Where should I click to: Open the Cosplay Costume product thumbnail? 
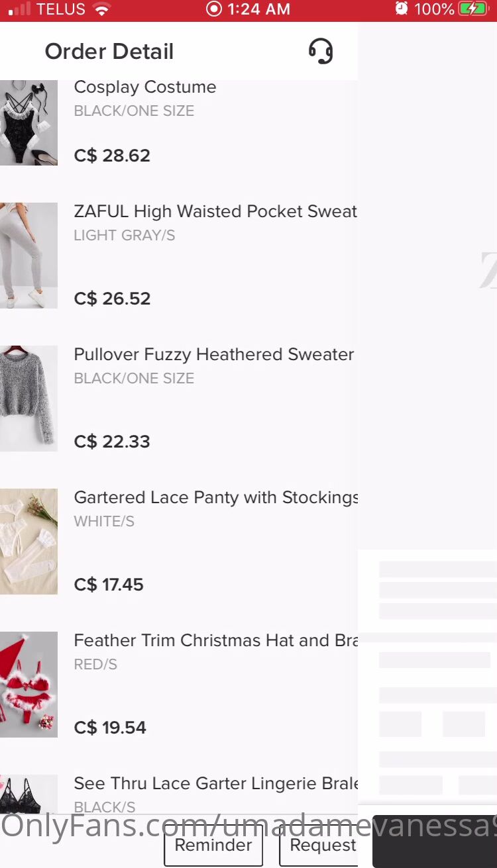point(28,122)
